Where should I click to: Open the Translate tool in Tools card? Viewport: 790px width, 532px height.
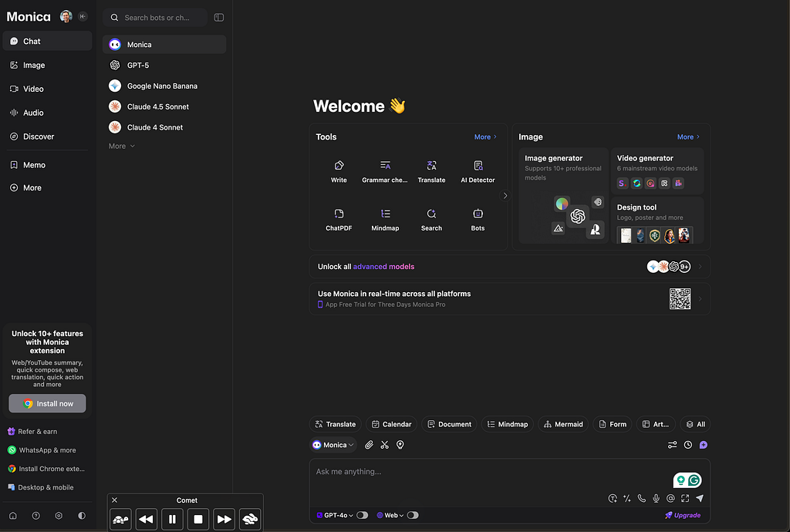(431, 171)
